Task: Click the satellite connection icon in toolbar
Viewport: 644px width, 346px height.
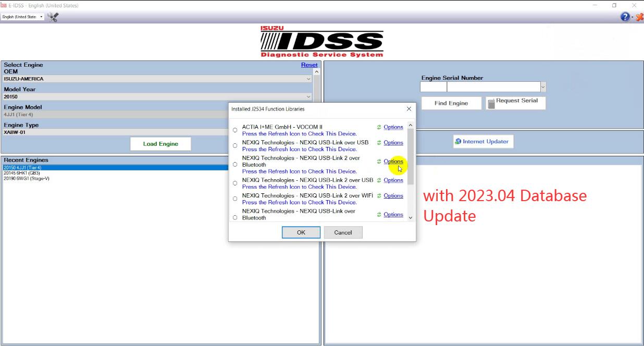Action: point(53,17)
